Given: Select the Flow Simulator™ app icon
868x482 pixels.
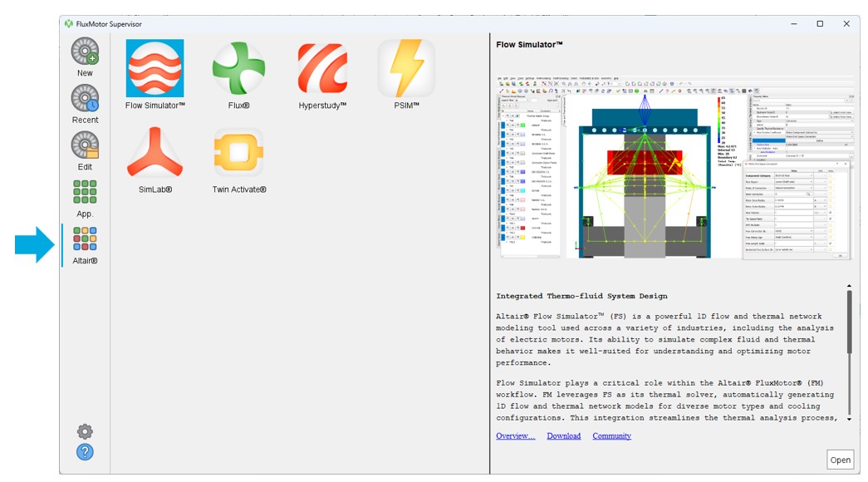Looking at the screenshot, I should (155, 68).
